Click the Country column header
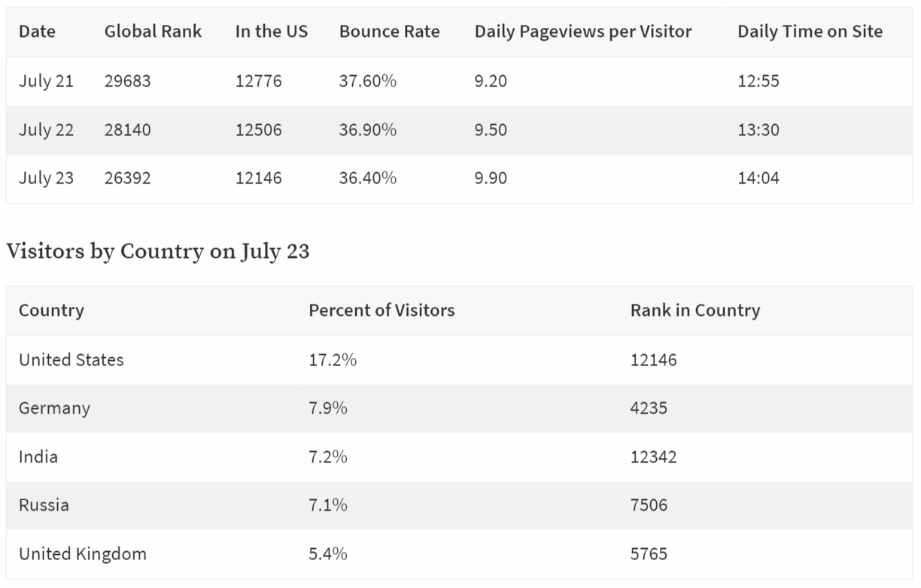Screen dimensions: 921x588 click(x=51, y=311)
